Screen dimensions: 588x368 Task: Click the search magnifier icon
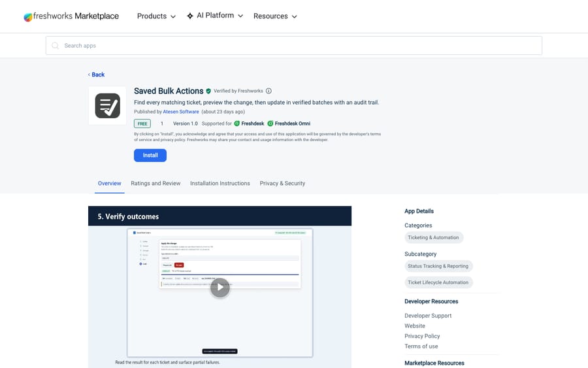pyautogui.click(x=55, y=45)
